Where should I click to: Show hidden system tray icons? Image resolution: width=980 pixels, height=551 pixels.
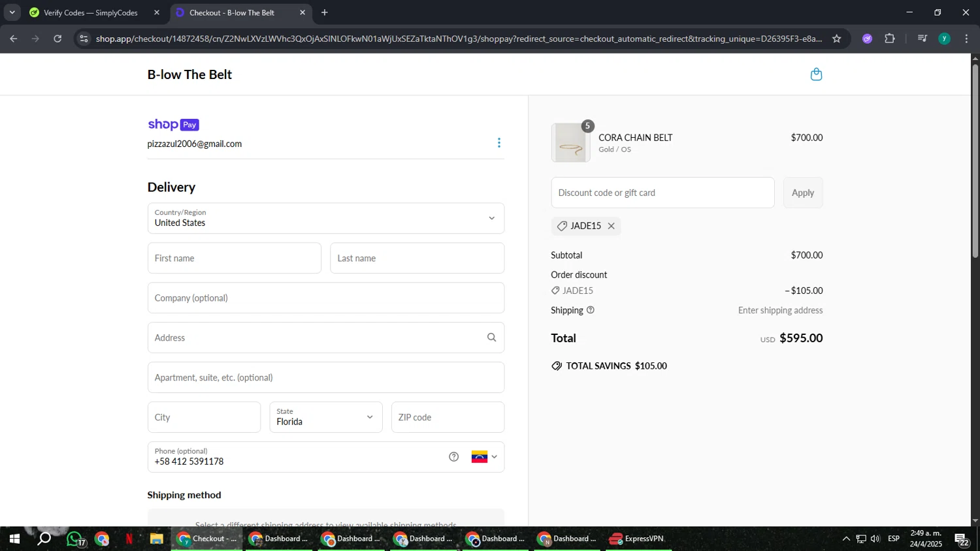[x=846, y=539]
